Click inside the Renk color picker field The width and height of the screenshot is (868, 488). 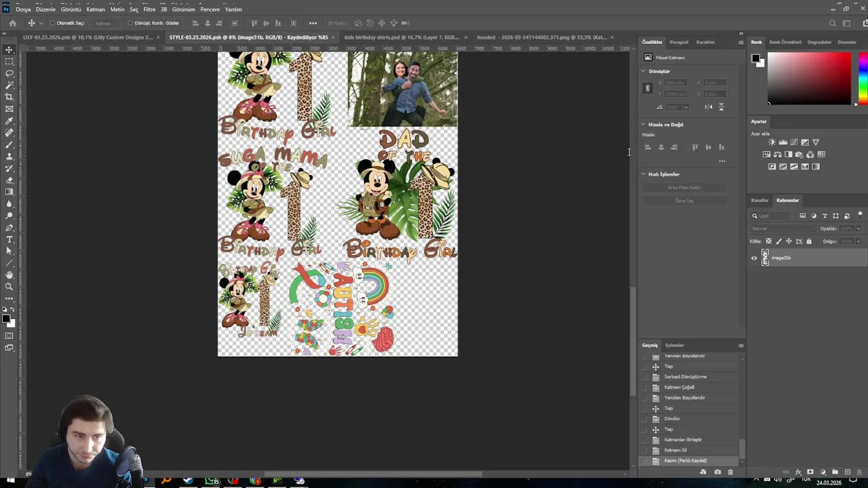809,79
